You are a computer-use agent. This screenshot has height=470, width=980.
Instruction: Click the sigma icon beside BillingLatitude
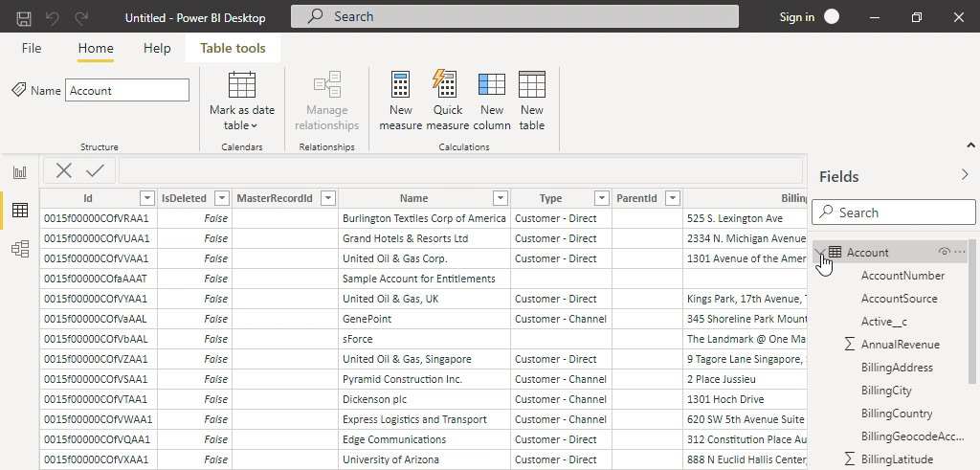coord(850,459)
